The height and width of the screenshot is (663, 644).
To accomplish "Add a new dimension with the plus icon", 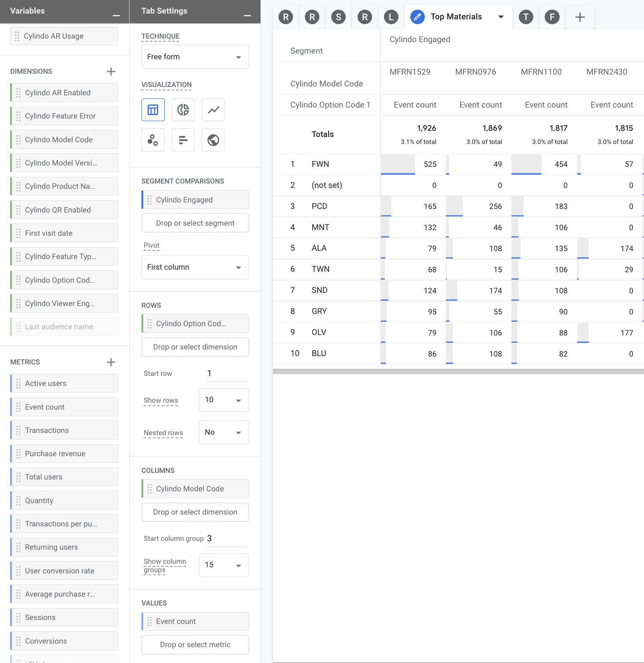I will tap(111, 71).
